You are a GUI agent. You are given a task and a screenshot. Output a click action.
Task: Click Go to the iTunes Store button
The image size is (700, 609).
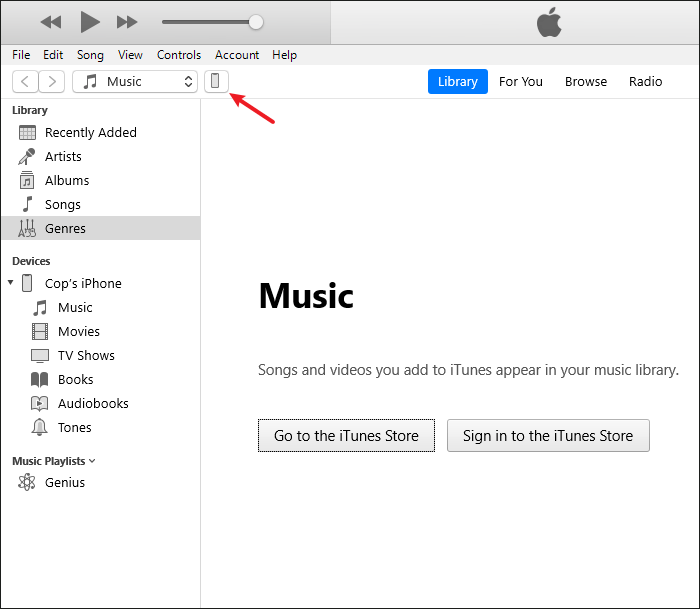346,435
